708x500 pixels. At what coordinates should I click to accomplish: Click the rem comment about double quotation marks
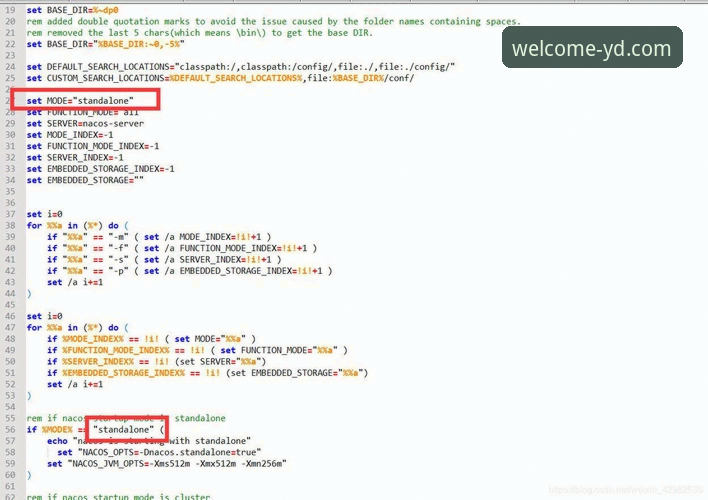[274, 21]
